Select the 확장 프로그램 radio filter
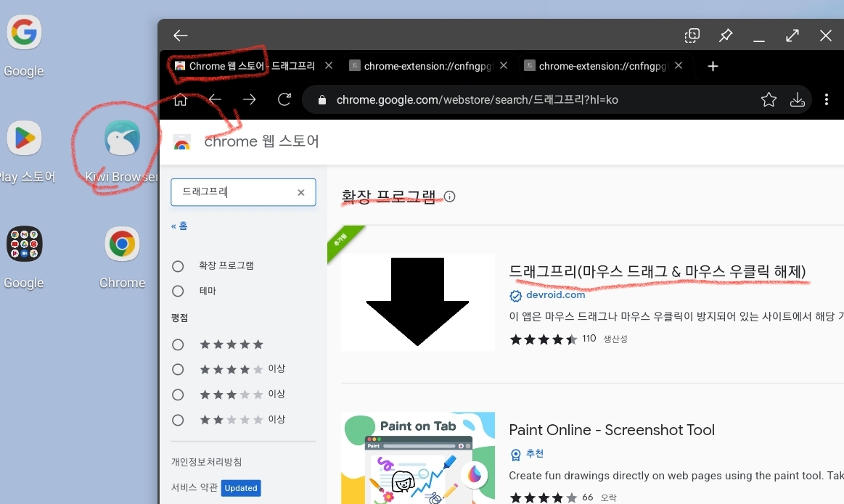This screenshot has height=504, width=844. (x=178, y=266)
